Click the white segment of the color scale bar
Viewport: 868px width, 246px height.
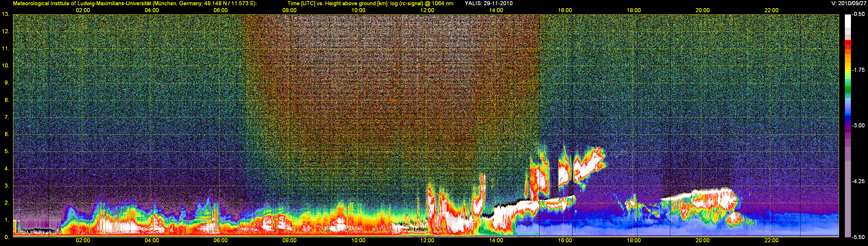tap(847, 21)
